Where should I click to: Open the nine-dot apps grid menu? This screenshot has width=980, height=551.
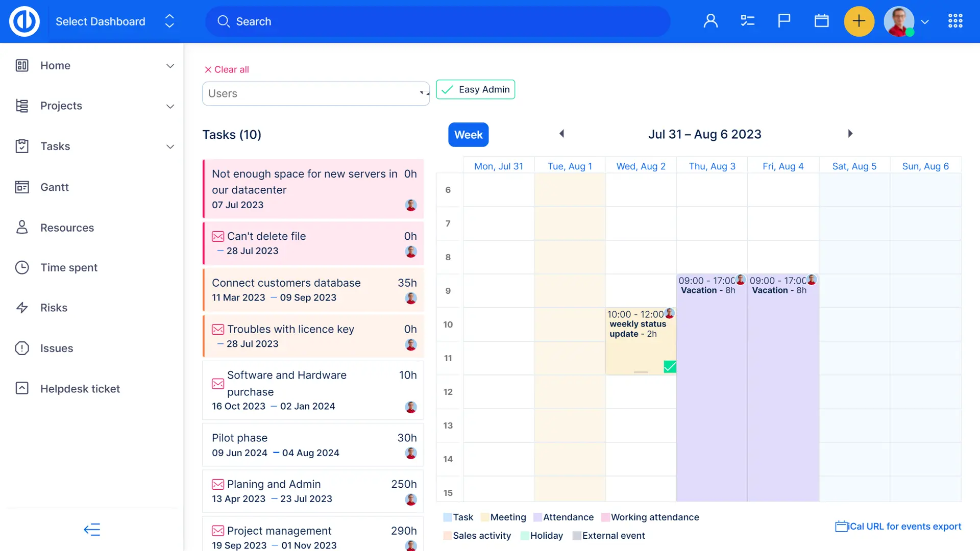[955, 21]
